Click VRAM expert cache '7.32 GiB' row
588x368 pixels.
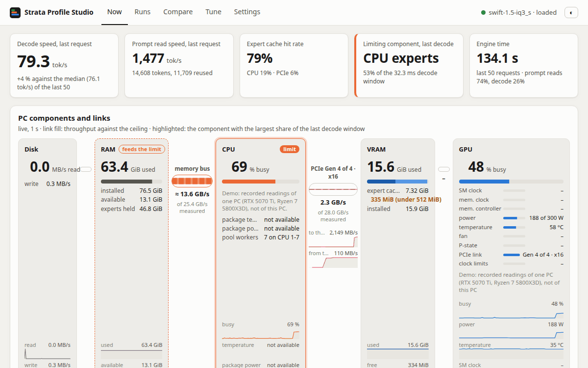(x=397, y=190)
